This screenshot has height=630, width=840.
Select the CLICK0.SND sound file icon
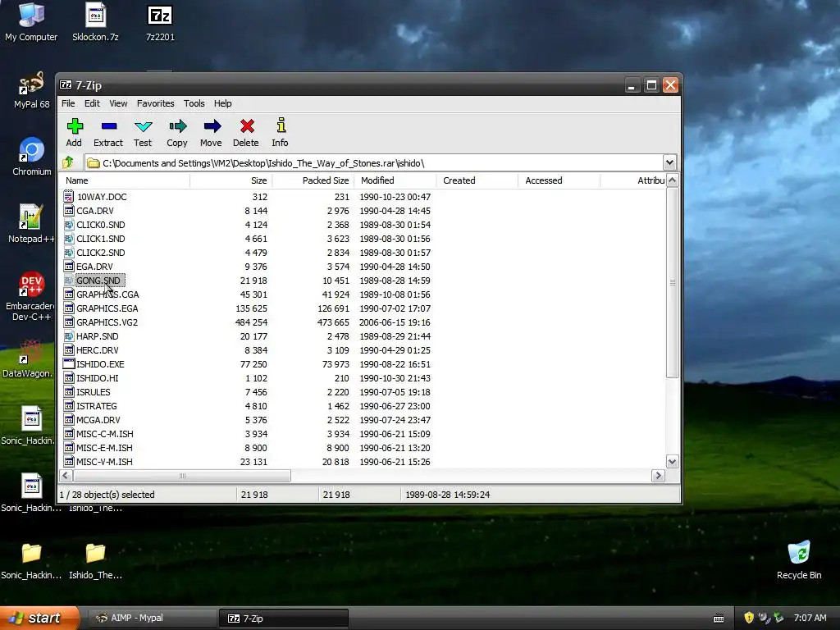(69, 225)
